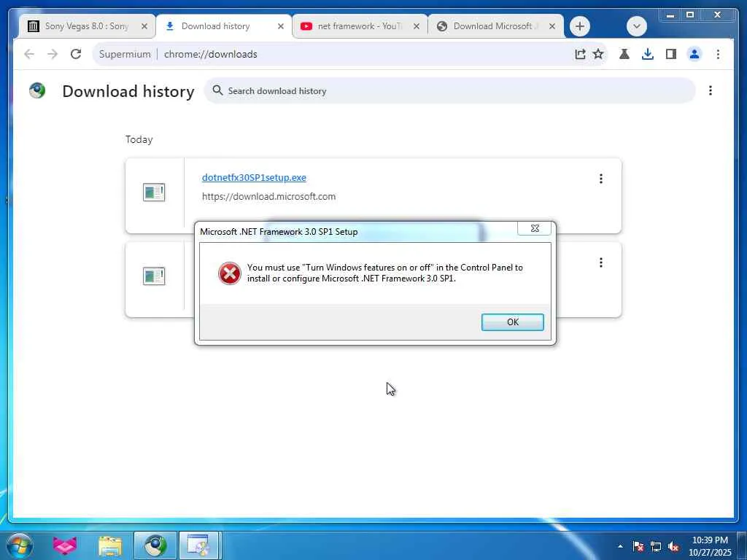Viewport: 747px width, 560px height.
Task: Open more actions menu for the second download
Action: 601,262
